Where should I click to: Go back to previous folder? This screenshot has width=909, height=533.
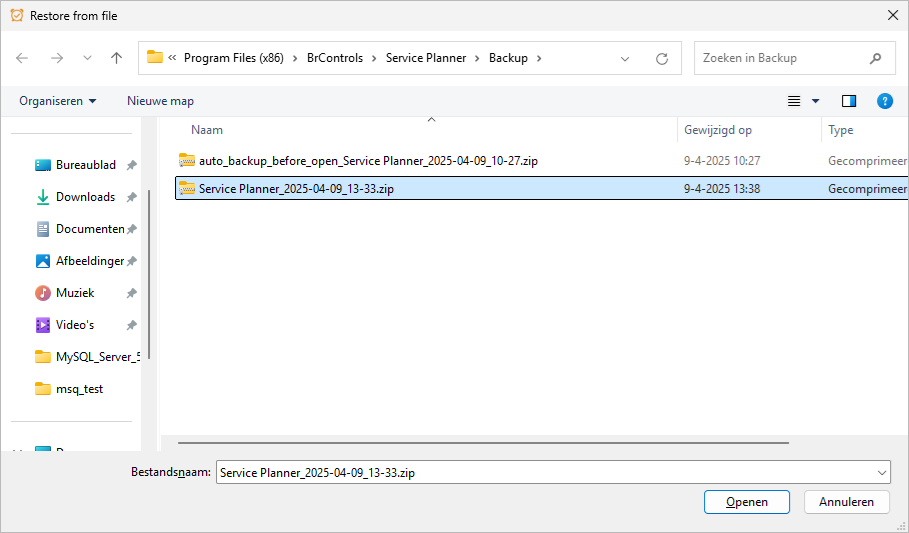(x=22, y=58)
